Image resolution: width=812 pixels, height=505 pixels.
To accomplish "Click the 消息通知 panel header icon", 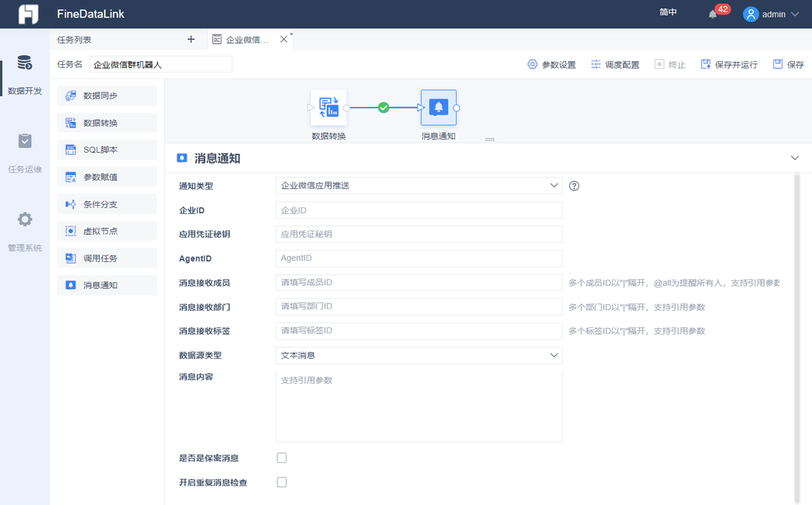I will [182, 159].
